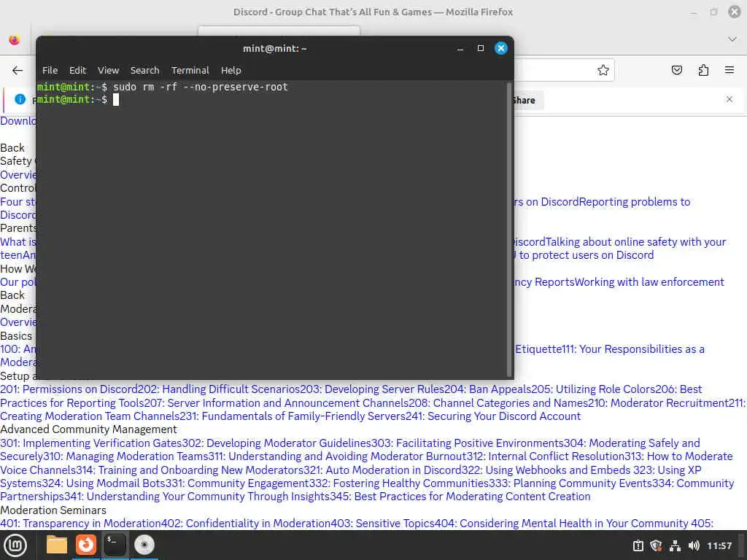The width and height of the screenshot is (747, 560).
Task: Open the update manager shield icon
Action: click(656, 545)
